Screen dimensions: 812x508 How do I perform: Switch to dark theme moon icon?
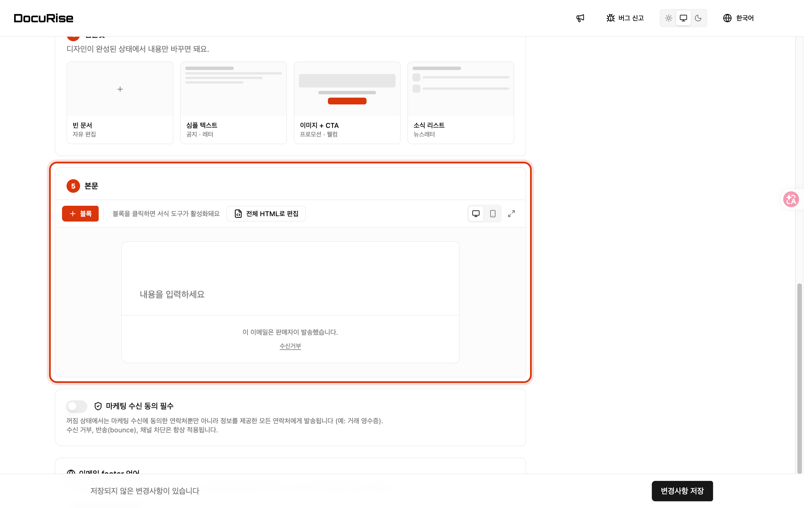coord(698,18)
